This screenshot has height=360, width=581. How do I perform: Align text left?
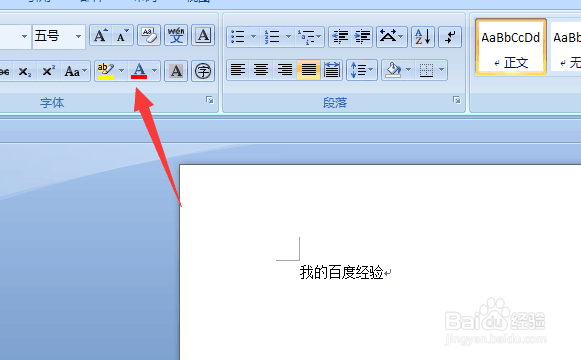point(238,70)
